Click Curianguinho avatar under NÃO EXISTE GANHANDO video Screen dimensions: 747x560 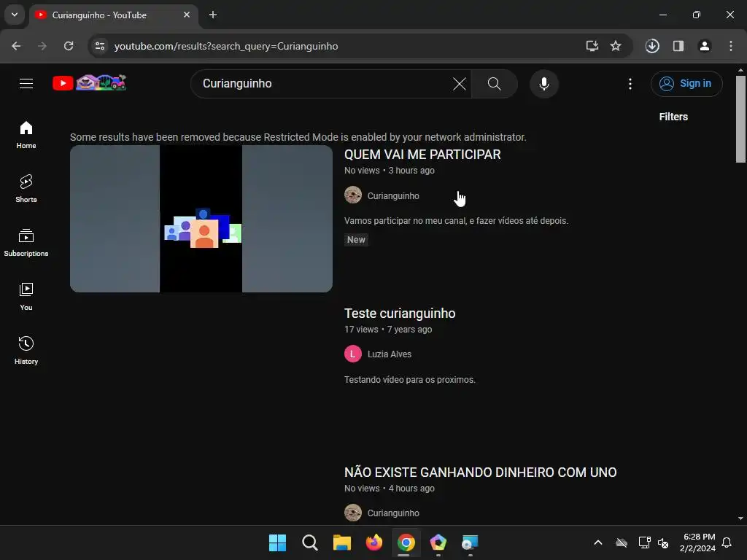click(353, 513)
